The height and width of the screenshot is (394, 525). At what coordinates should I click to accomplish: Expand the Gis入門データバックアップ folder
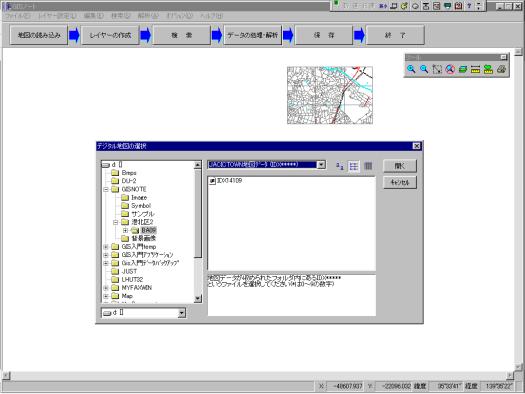(x=106, y=263)
